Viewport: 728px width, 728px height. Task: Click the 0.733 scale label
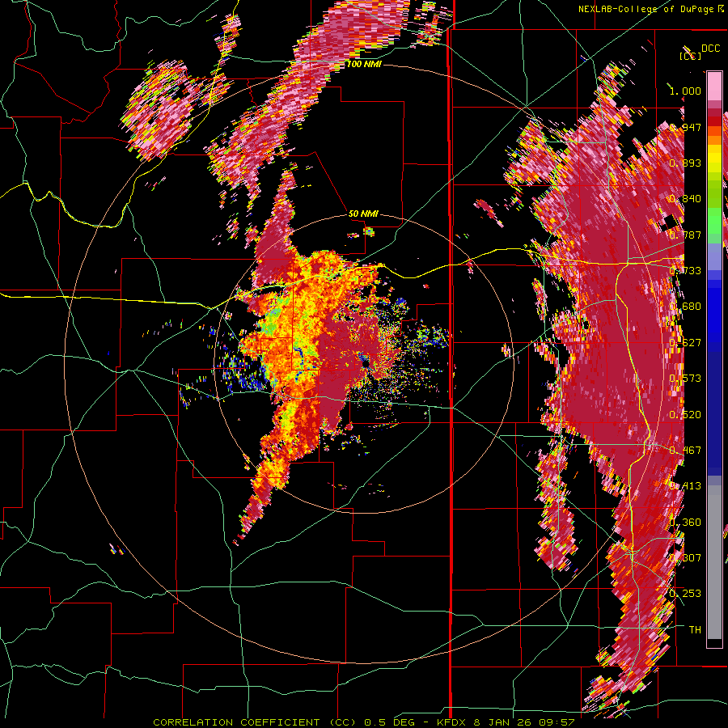click(x=685, y=271)
